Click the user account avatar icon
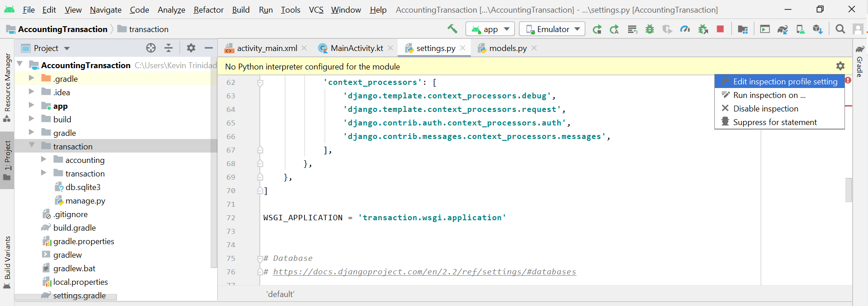 coord(858,29)
